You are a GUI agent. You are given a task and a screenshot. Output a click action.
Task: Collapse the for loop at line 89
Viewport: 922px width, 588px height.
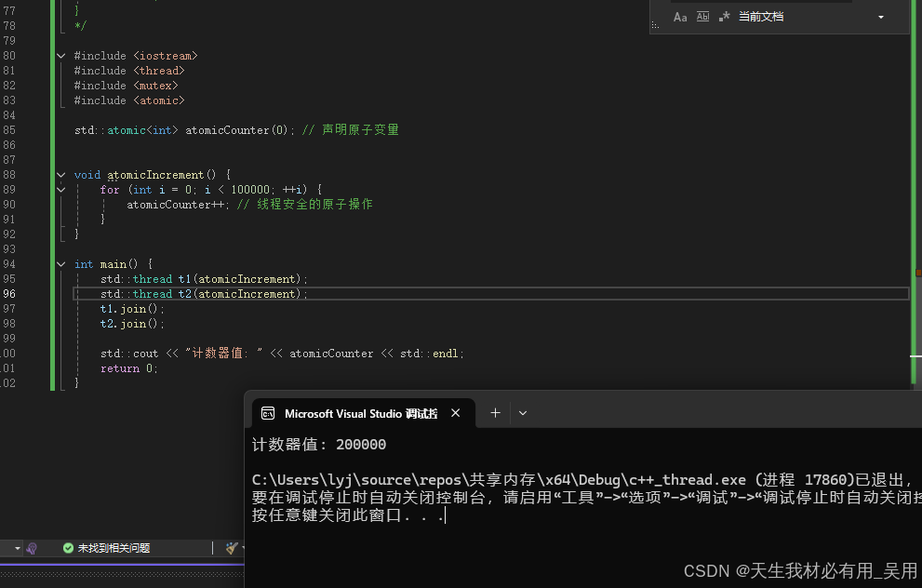61,190
